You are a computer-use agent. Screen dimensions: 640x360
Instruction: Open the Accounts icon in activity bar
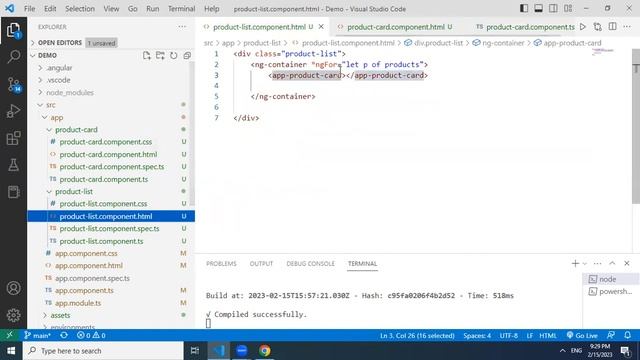click(13, 288)
